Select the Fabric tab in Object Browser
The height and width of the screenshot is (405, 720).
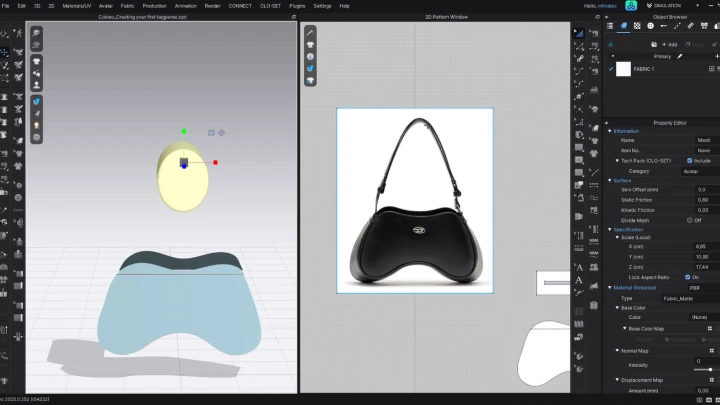624,26
